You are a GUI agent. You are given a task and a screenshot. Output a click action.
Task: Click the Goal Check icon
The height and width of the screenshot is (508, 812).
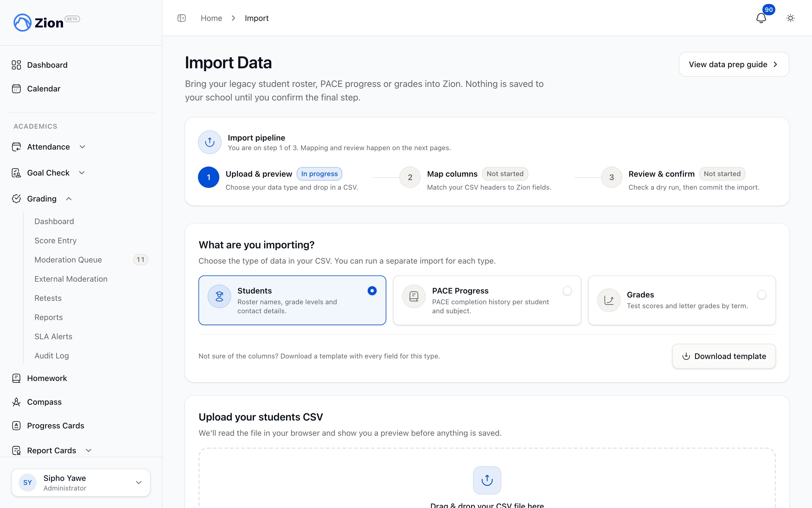pyautogui.click(x=16, y=173)
